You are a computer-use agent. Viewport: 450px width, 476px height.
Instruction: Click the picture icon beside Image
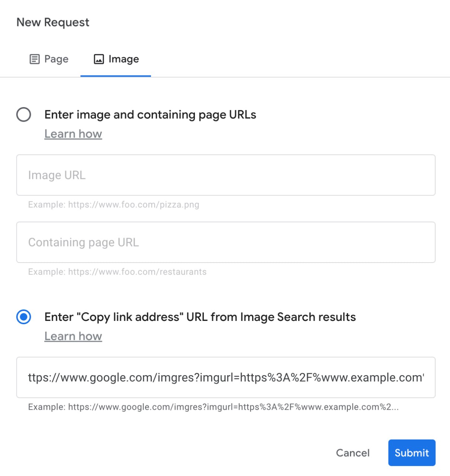[99, 59]
